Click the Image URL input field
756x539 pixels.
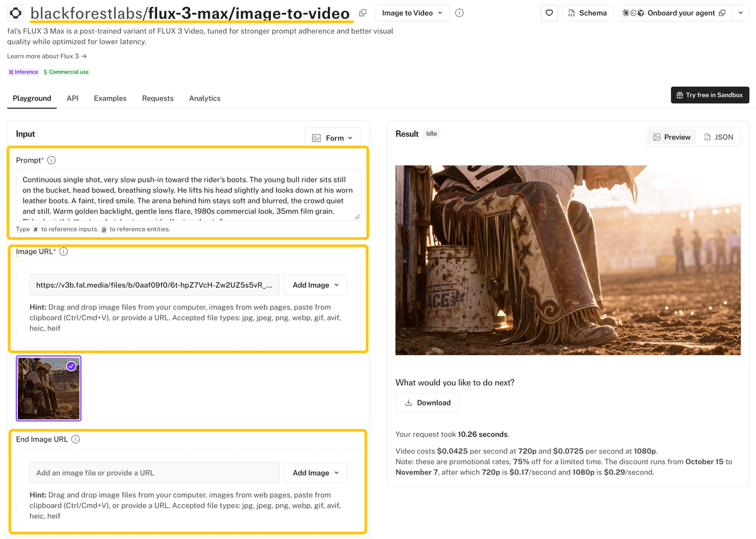click(155, 285)
